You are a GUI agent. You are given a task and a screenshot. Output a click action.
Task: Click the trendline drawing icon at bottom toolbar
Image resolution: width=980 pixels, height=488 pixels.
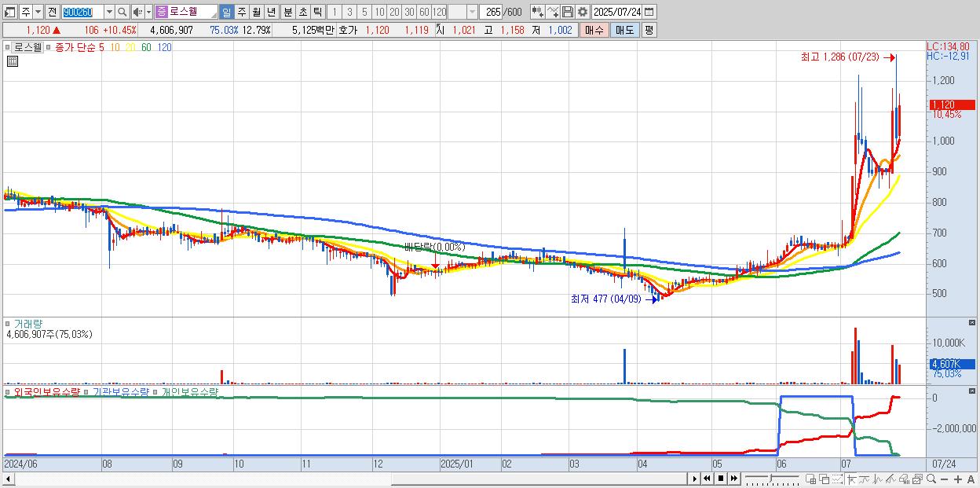(865, 479)
